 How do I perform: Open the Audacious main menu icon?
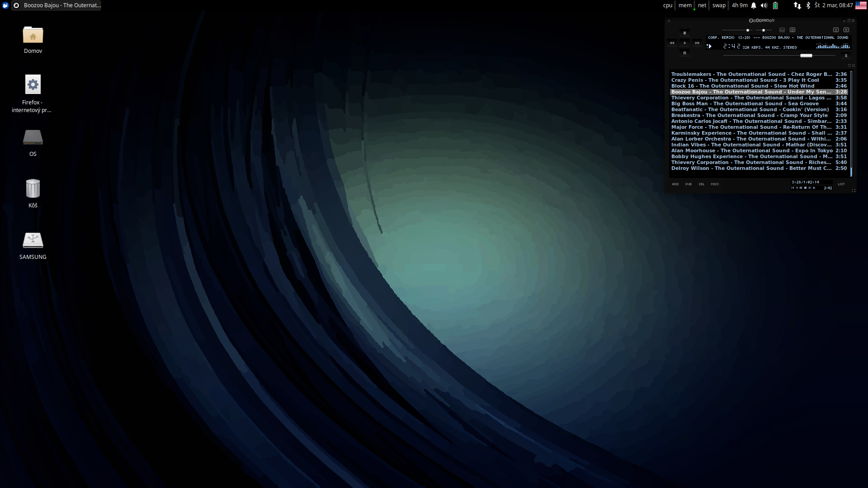coord(669,20)
